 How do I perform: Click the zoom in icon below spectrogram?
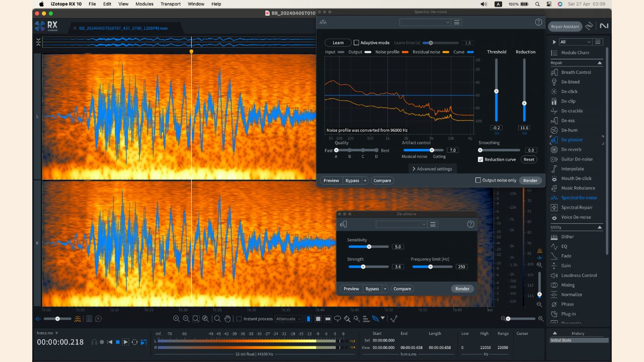[x=177, y=319]
